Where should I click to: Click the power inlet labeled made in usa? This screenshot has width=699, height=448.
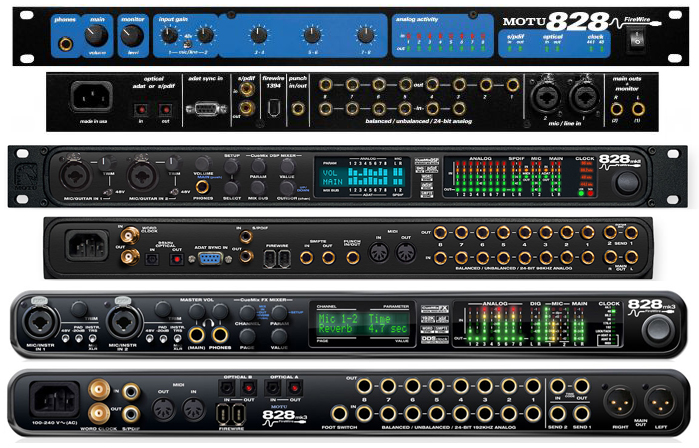pyautogui.click(x=91, y=96)
